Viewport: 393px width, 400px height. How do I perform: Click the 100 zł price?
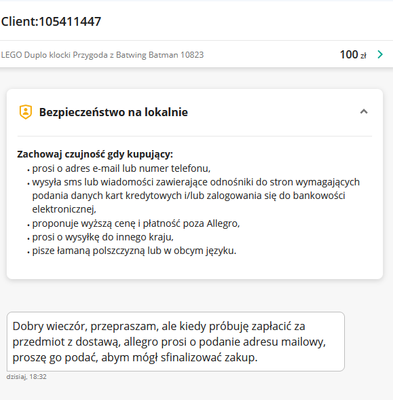[353, 54]
